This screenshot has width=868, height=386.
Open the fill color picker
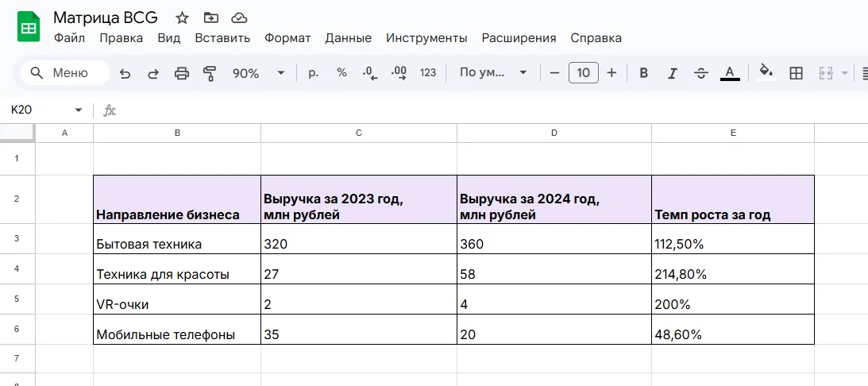pyautogui.click(x=766, y=72)
